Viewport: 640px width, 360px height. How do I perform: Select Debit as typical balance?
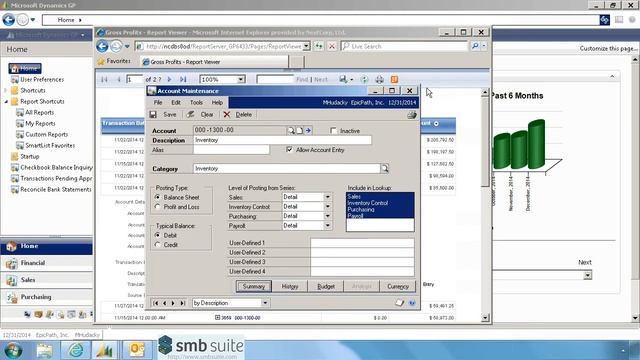pyautogui.click(x=158, y=235)
